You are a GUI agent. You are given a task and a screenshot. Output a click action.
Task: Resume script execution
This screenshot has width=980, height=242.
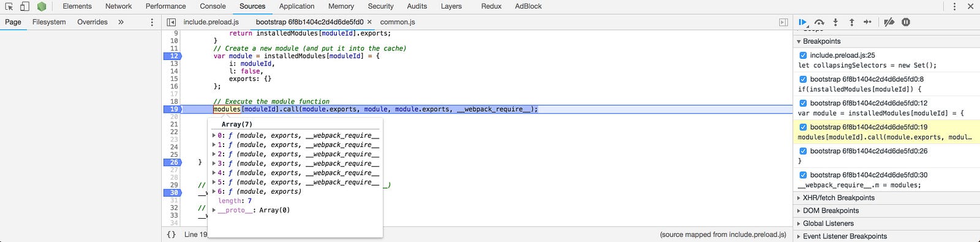[803, 22]
